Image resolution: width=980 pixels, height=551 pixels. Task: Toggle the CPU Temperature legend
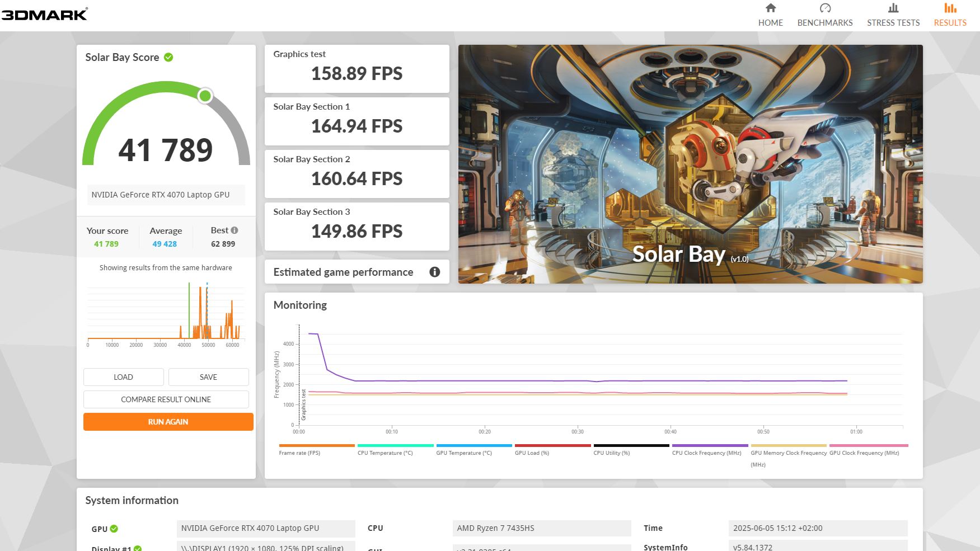(x=395, y=450)
